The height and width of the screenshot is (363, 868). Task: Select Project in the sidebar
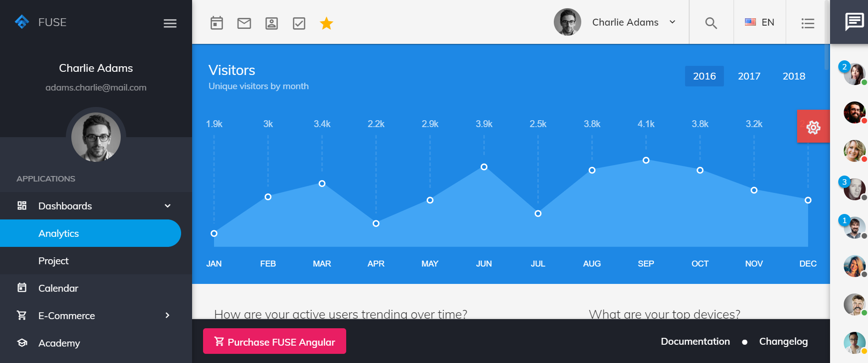pos(91,261)
